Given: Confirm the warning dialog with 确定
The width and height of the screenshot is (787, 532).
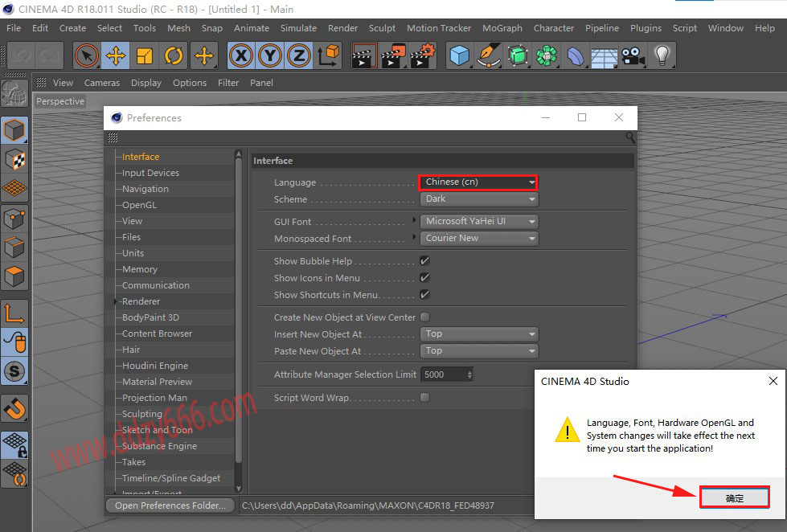Looking at the screenshot, I should click(x=734, y=498).
